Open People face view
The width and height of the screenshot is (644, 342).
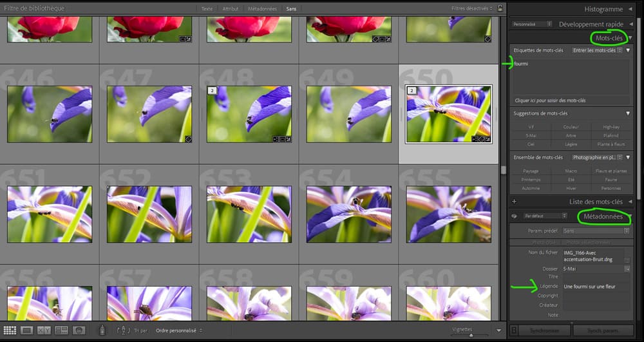(79, 330)
